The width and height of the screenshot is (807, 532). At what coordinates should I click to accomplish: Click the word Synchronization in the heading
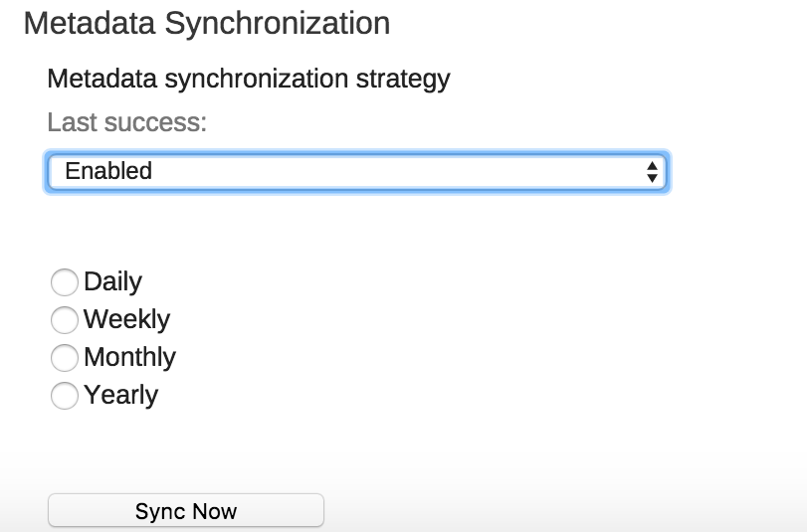[x=277, y=23]
